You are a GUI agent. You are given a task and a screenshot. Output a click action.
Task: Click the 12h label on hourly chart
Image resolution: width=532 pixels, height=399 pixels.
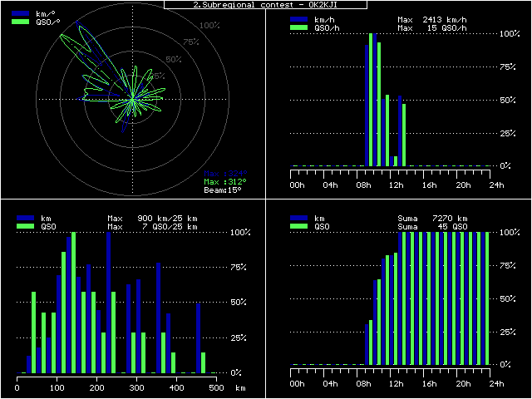pos(397,185)
